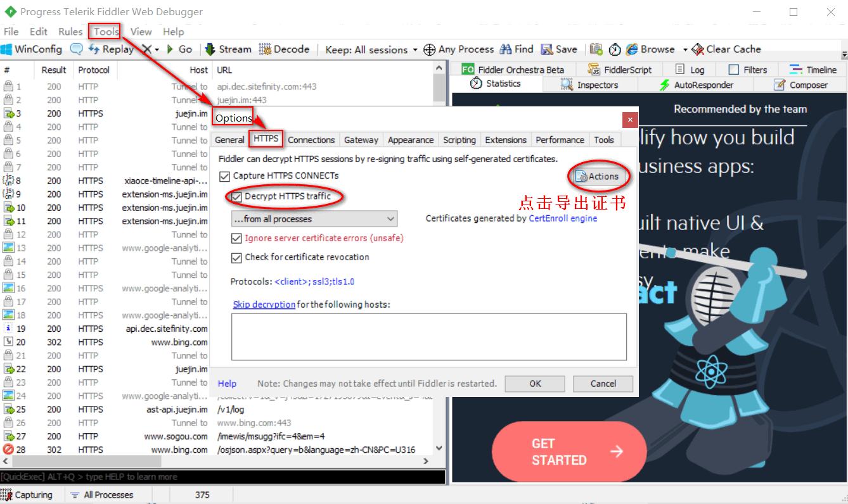This screenshot has width=848, height=504.
Task: Open the Rules menu
Action: click(x=70, y=32)
